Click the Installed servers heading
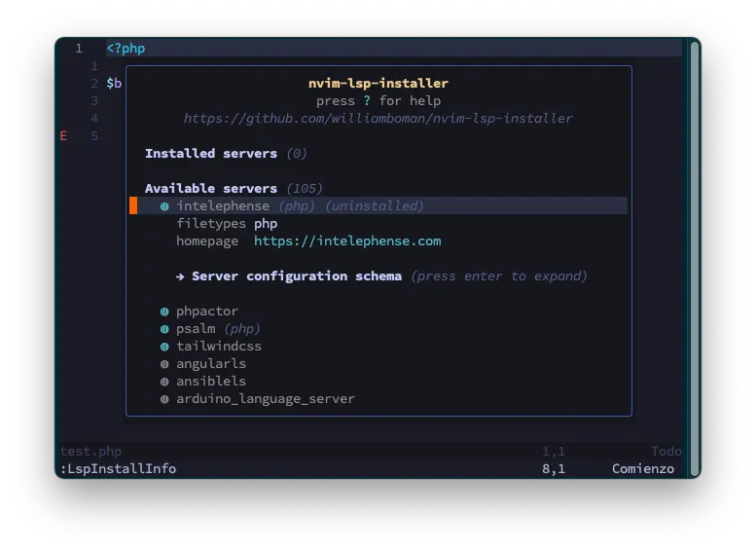 point(211,154)
